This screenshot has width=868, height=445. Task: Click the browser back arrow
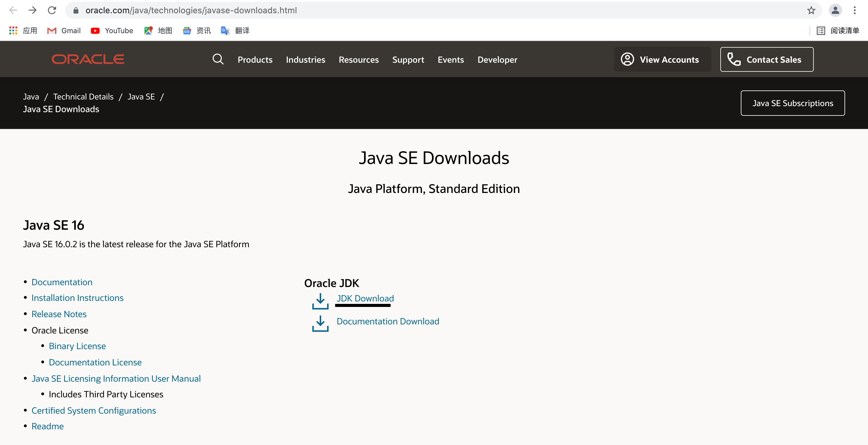coord(13,11)
